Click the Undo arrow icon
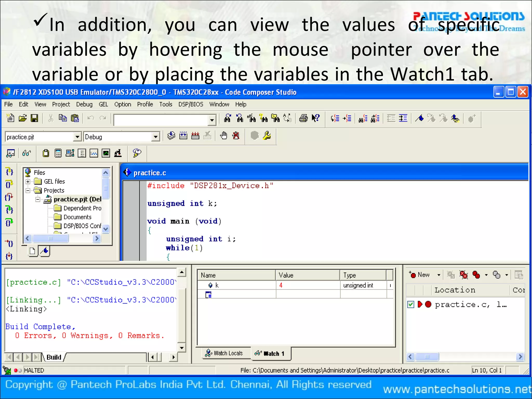The width and height of the screenshot is (532, 399). 91,118
